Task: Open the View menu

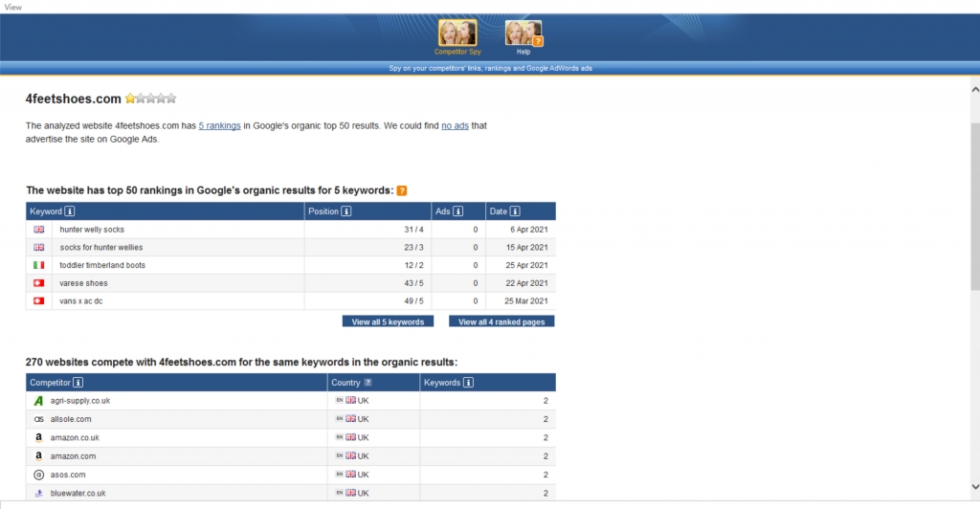Action: (x=12, y=7)
